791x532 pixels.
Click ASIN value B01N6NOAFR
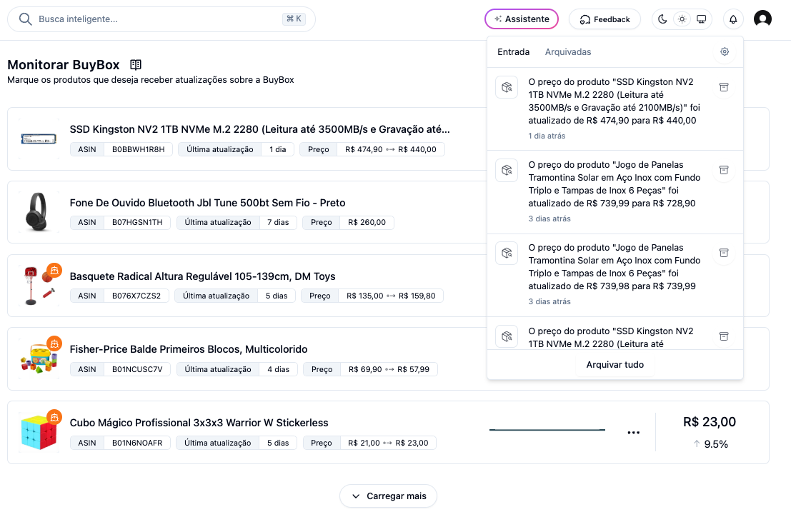point(137,443)
